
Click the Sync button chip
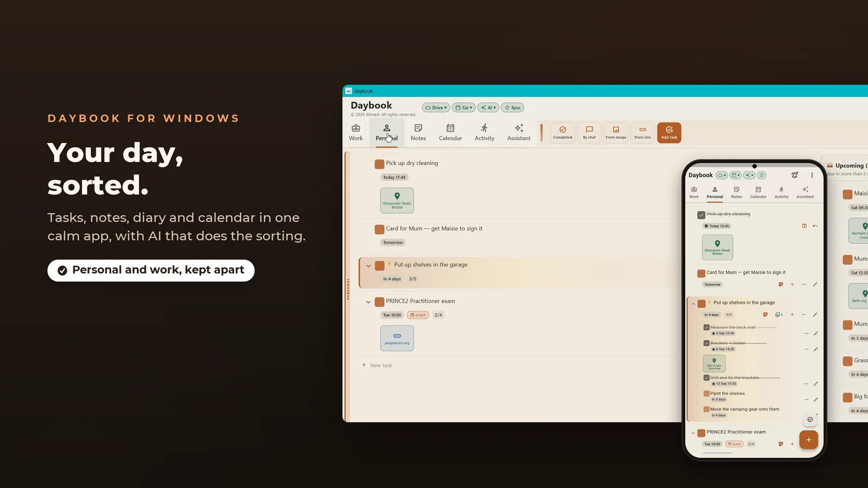[513, 107]
